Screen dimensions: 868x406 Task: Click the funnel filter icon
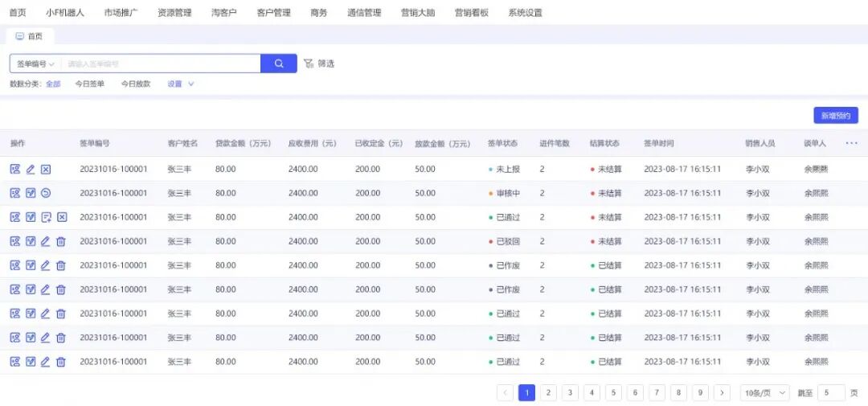coord(309,64)
